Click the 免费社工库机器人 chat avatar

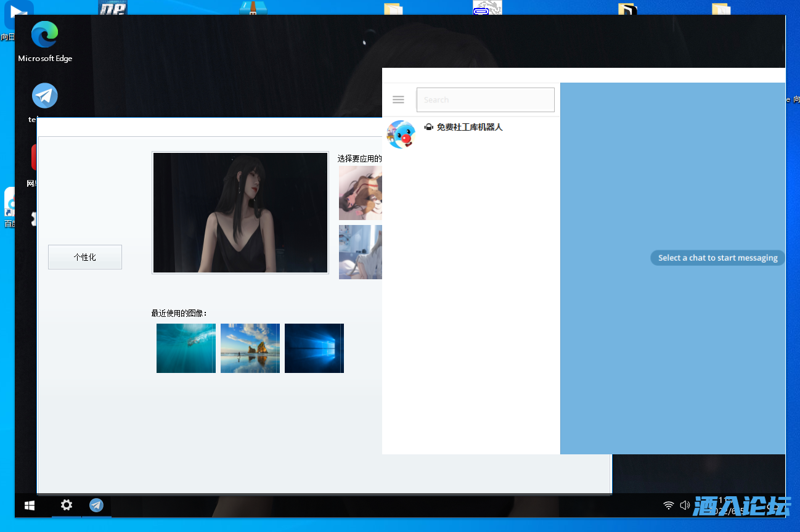401,134
